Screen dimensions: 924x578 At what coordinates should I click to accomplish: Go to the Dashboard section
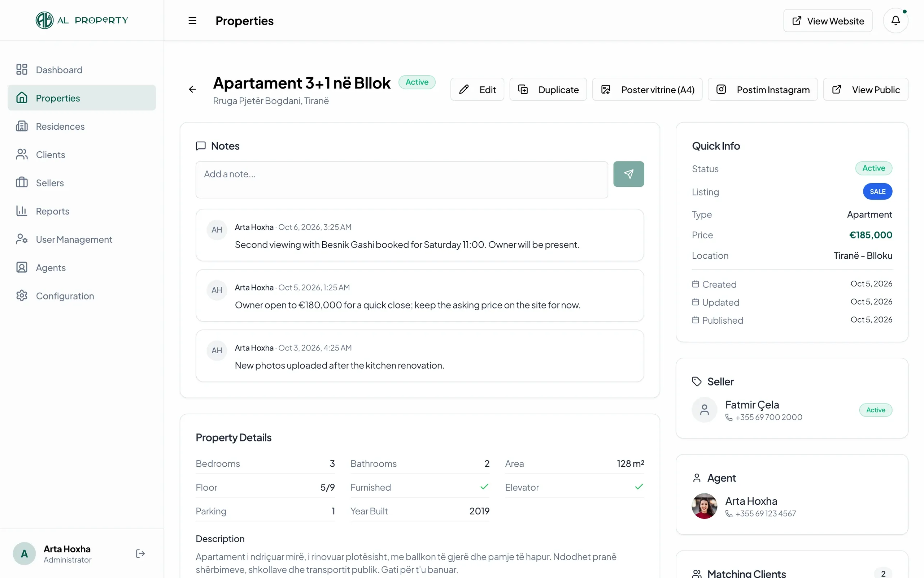point(82,70)
